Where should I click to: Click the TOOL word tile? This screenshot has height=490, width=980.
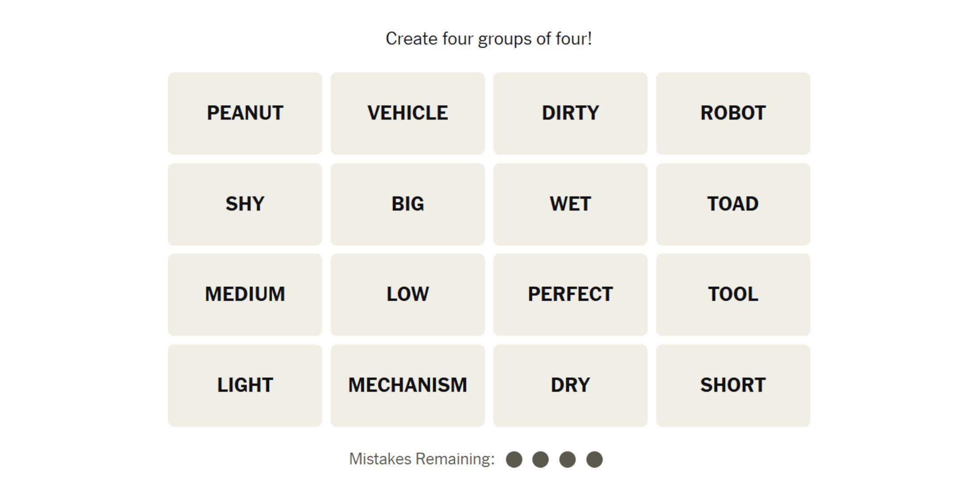tap(733, 294)
